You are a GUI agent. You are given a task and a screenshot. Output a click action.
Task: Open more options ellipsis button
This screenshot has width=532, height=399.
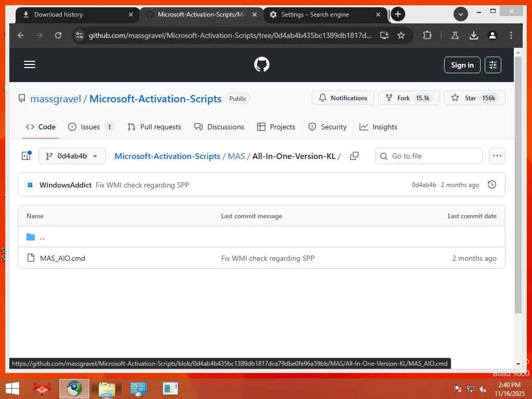coord(497,156)
